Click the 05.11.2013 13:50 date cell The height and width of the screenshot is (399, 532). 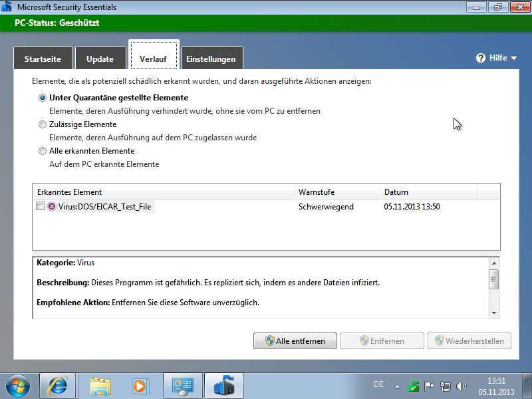click(x=412, y=207)
